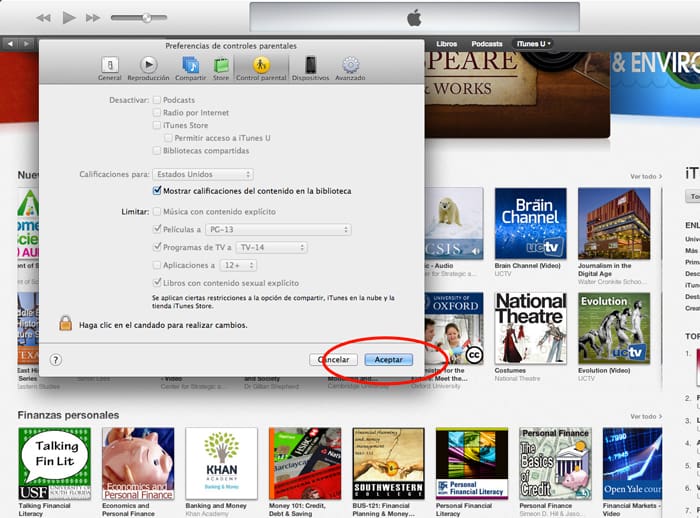Screen dimensions: 700x518
Task: Open the Brain Channel UCTV thumbnail
Action: coord(531,224)
